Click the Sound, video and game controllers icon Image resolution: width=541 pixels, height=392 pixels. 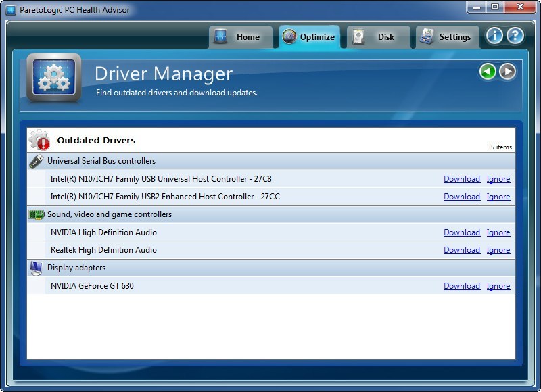(x=35, y=214)
